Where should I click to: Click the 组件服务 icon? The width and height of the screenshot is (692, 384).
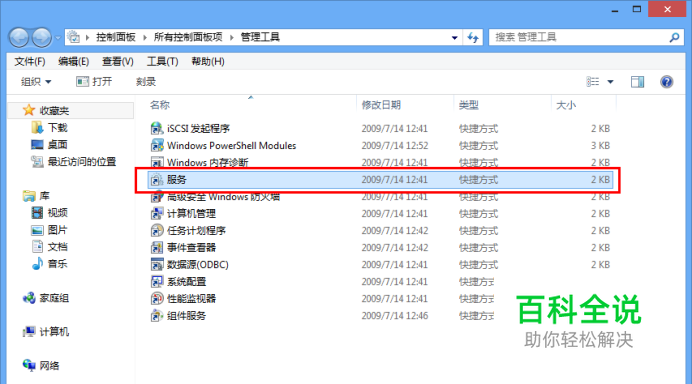click(157, 316)
